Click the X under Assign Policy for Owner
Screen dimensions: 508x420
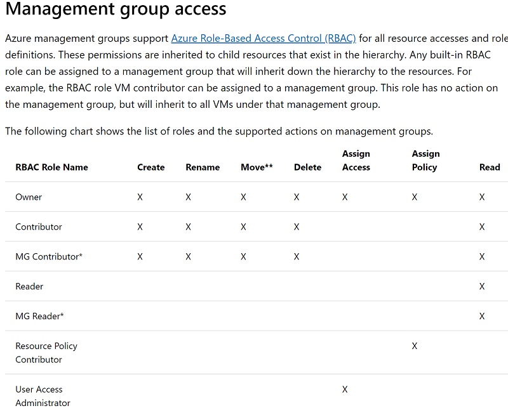point(415,197)
